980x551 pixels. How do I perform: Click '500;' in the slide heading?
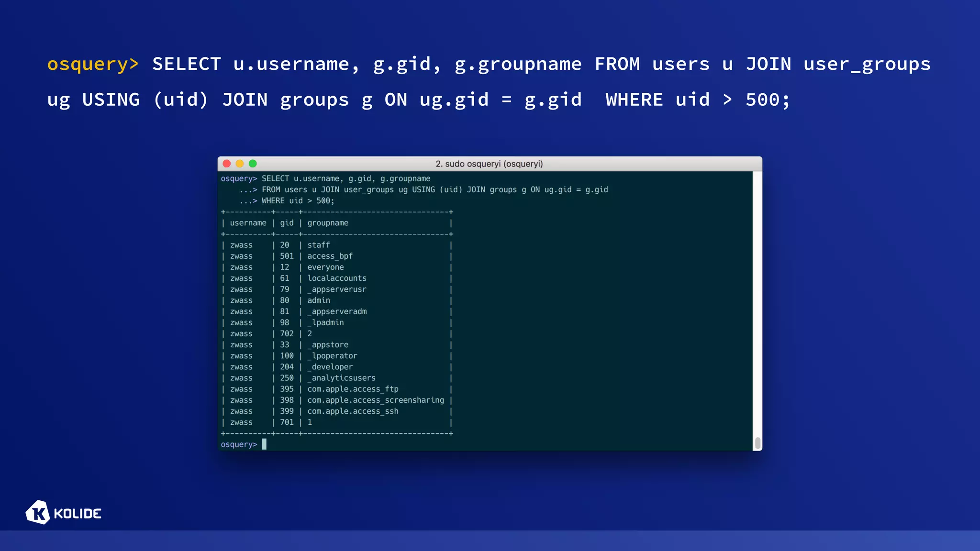point(768,99)
